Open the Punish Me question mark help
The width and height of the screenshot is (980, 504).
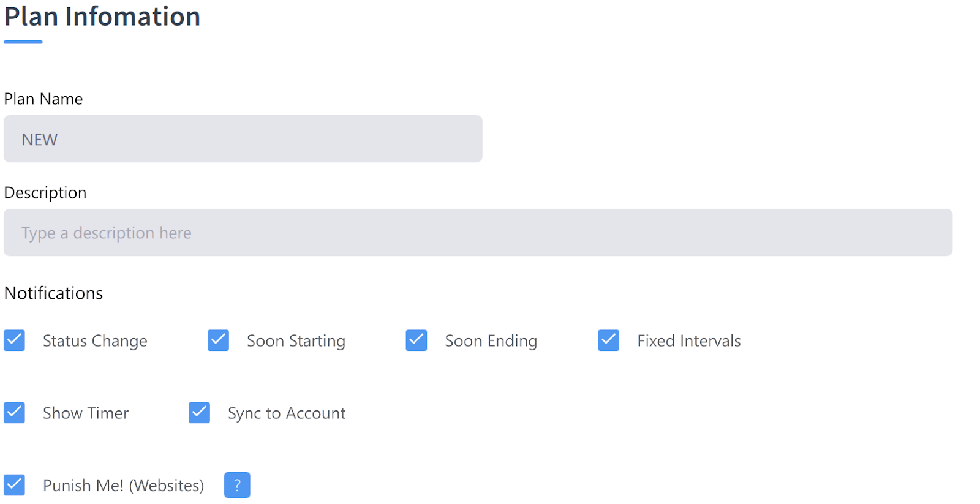coord(237,485)
